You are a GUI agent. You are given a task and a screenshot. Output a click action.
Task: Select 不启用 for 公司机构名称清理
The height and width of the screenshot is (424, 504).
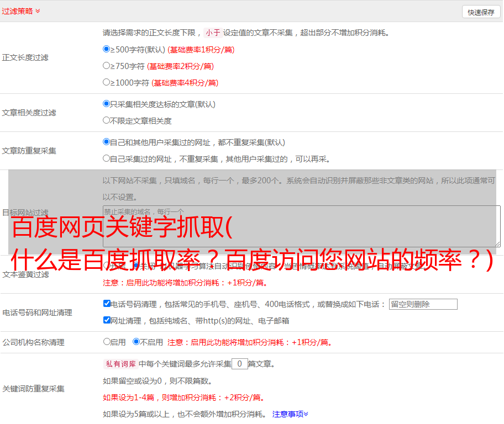tap(136, 342)
